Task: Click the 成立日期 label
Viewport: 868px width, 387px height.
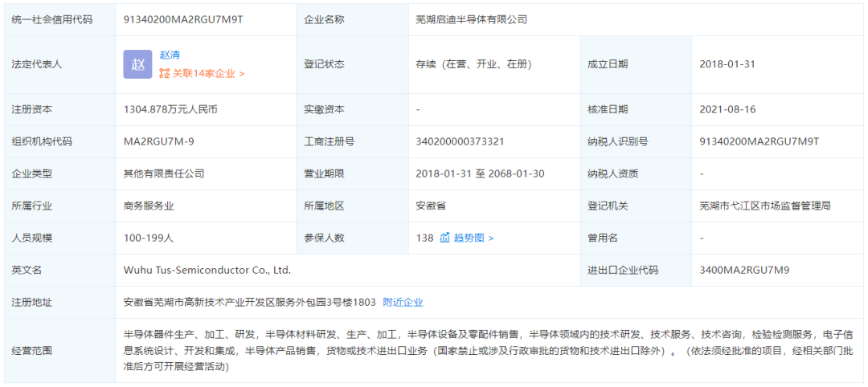Action: (x=608, y=64)
